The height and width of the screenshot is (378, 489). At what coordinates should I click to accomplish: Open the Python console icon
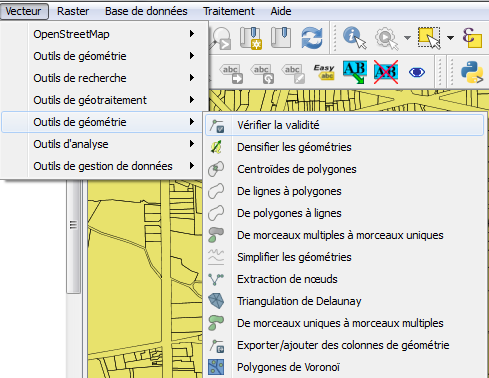coord(472,72)
